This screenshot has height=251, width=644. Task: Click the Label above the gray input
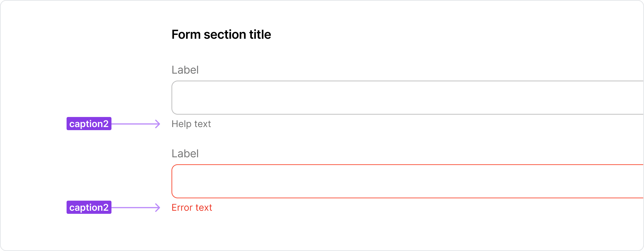click(185, 70)
